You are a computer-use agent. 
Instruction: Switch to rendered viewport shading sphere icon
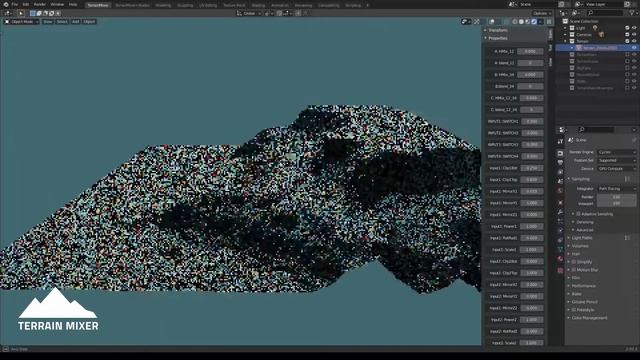(x=534, y=22)
